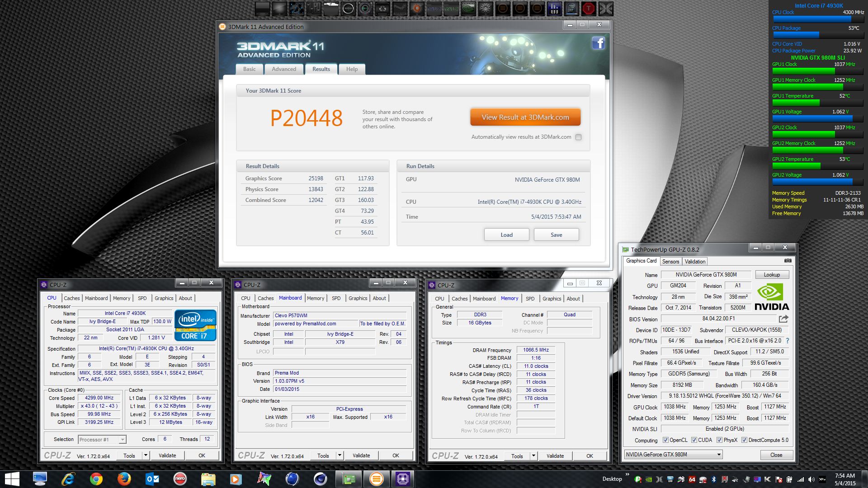Launch Google Chrome from the taskbar

96,479
